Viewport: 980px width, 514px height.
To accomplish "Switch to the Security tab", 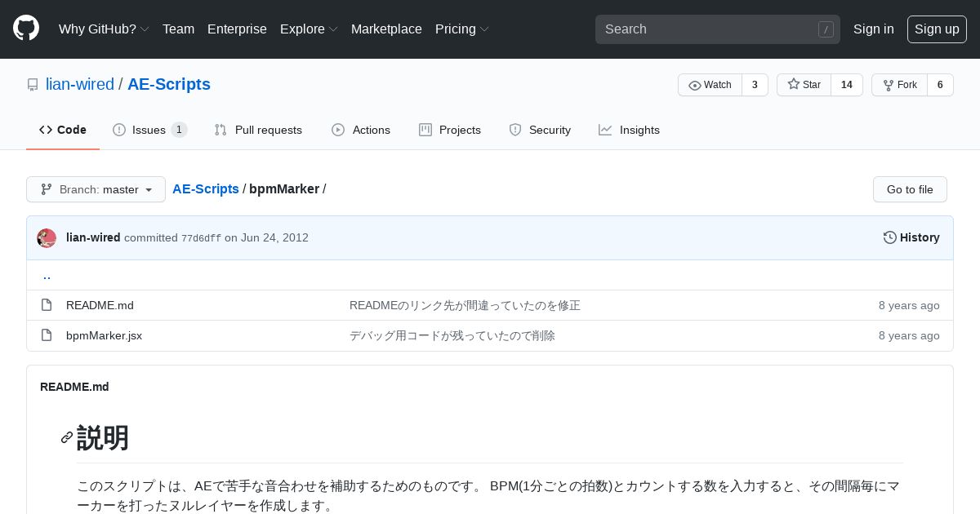I will coord(540,130).
